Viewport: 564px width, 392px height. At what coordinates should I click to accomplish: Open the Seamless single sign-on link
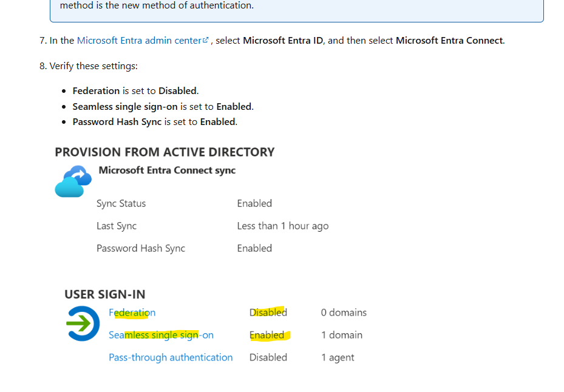(x=161, y=335)
